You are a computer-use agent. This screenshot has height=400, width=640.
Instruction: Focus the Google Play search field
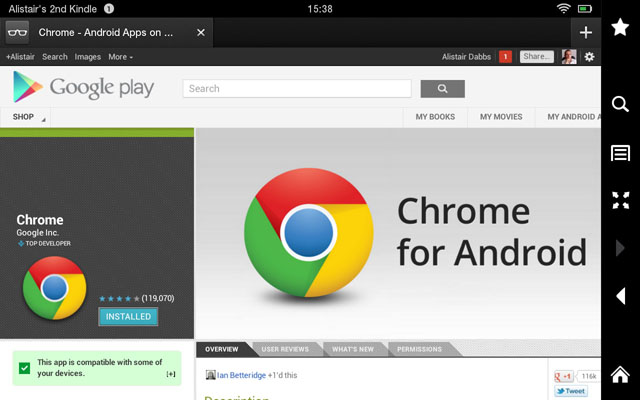297,89
